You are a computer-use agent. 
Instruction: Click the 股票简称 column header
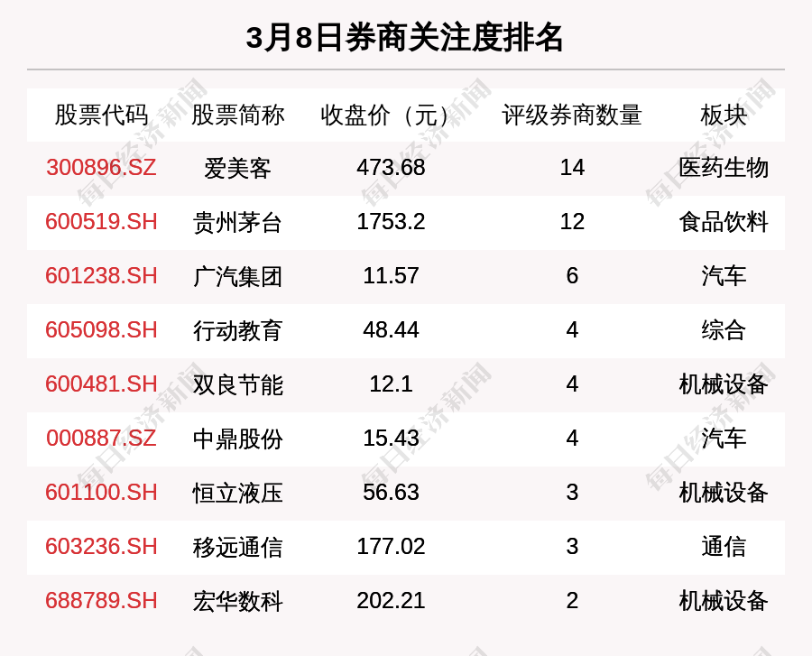tap(237, 115)
